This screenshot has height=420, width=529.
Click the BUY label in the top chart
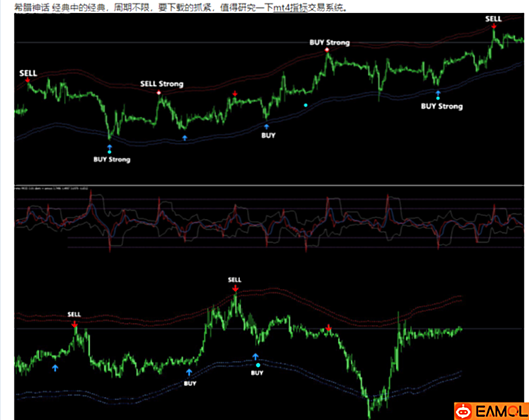pyautogui.click(x=268, y=135)
